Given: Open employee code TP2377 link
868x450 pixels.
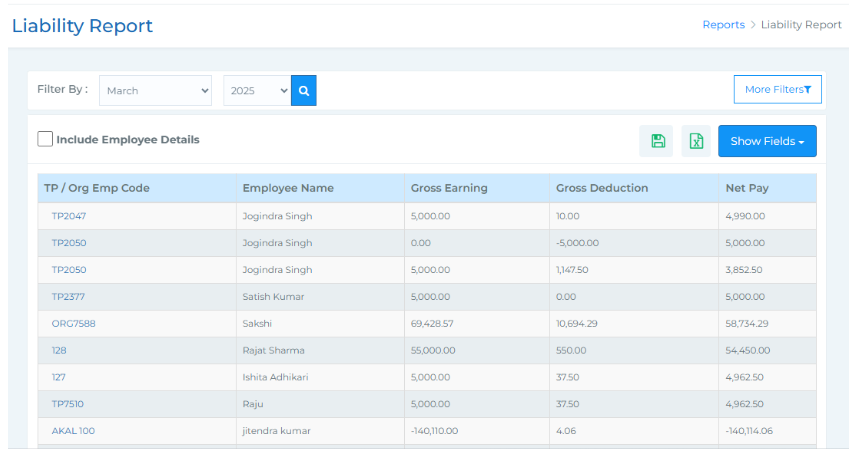Looking at the screenshot, I should click(x=70, y=297).
